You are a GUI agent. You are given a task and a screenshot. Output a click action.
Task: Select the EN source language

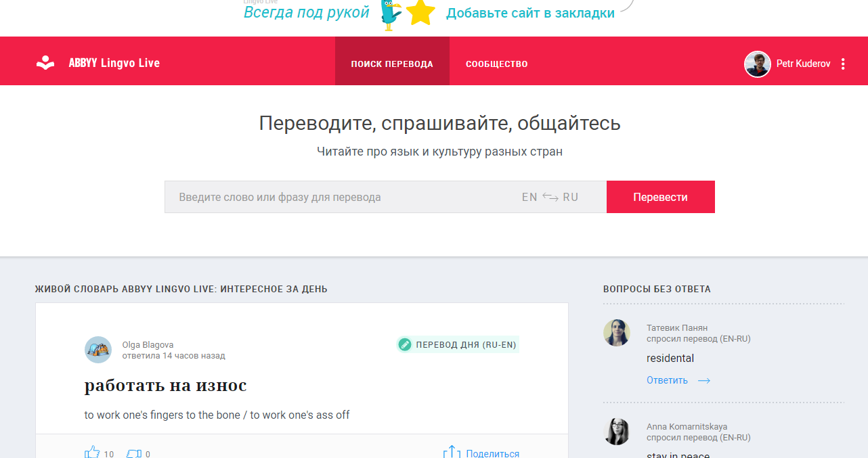[x=529, y=197]
